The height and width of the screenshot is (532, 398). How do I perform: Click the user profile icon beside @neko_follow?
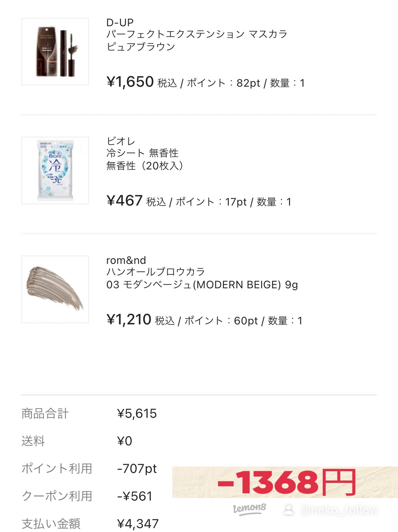pyautogui.click(x=289, y=510)
